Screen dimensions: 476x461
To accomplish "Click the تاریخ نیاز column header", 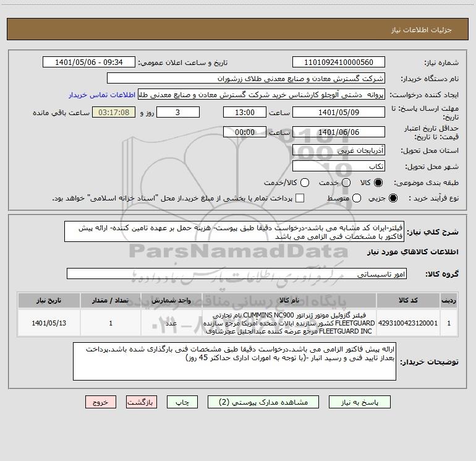I will click(49, 300).
